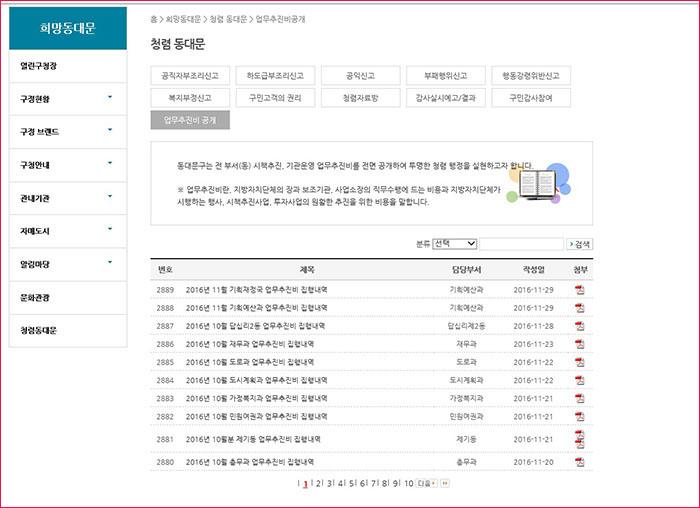The image size is (700, 508).
Task: Open the 하도급부조리신고 tab
Action: (275, 75)
